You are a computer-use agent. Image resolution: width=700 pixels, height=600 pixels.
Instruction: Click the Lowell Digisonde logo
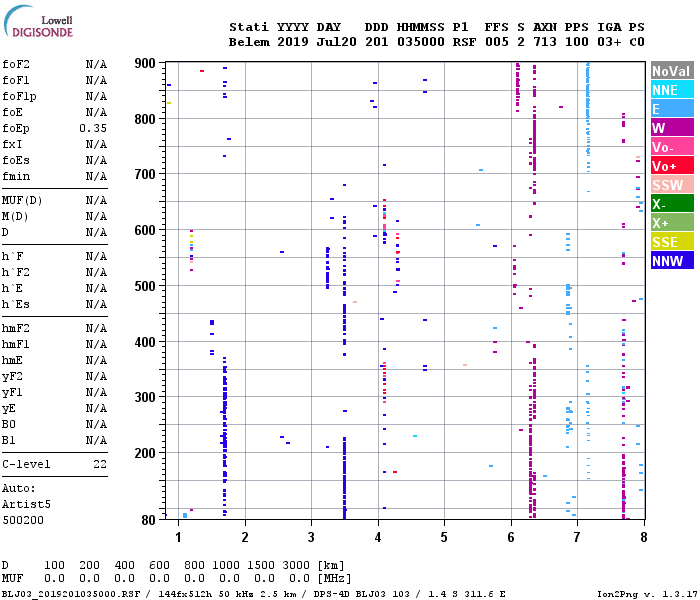pos(39,22)
